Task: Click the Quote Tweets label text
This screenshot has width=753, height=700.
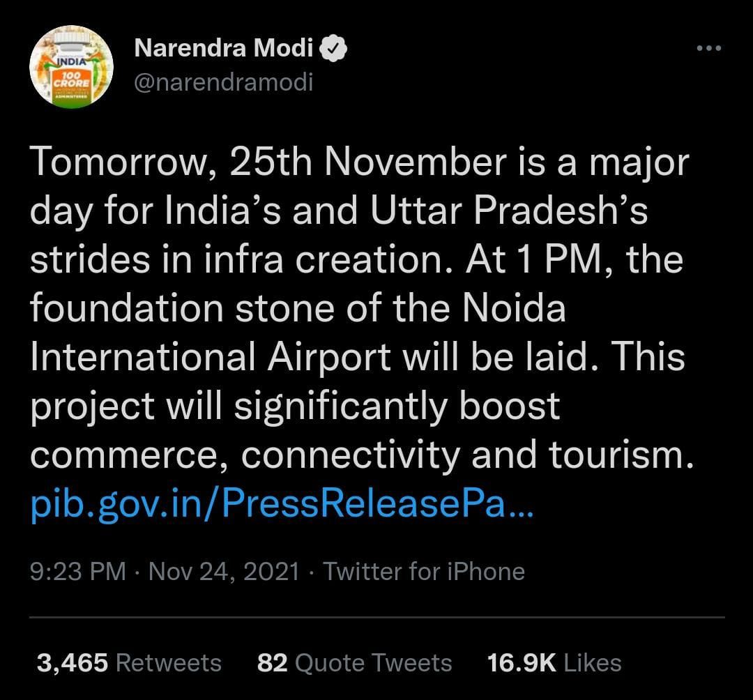Action: coord(374,662)
